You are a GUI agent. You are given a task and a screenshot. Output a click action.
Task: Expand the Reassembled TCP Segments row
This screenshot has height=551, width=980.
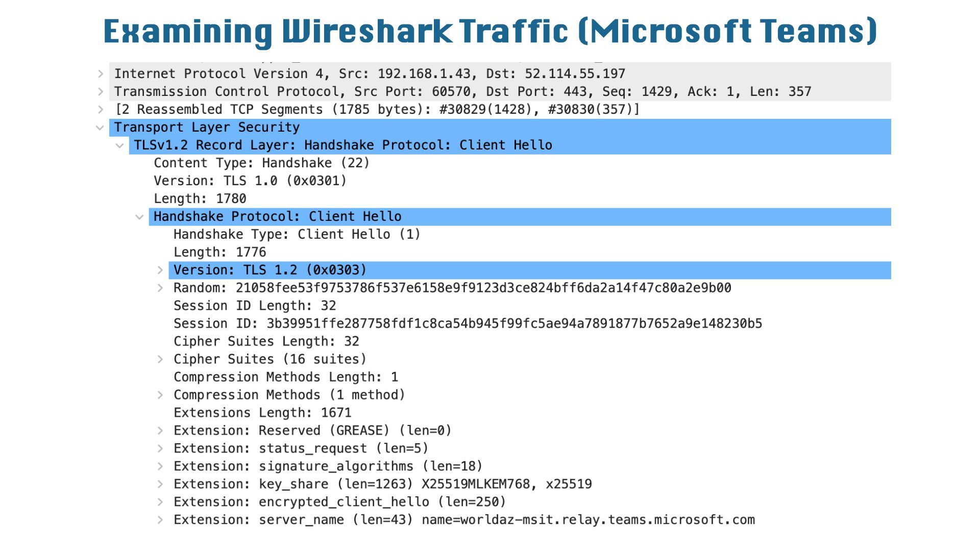(x=101, y=110)
